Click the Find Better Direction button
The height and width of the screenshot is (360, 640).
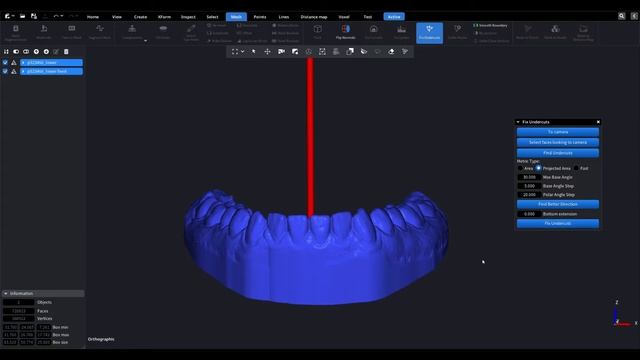[x=558, y=204]
